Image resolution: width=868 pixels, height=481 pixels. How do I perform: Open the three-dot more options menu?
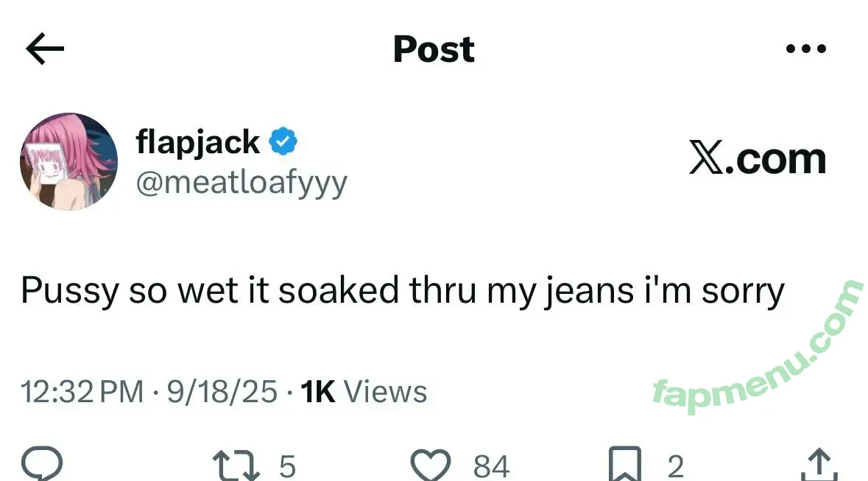click(x=805, y=49)
